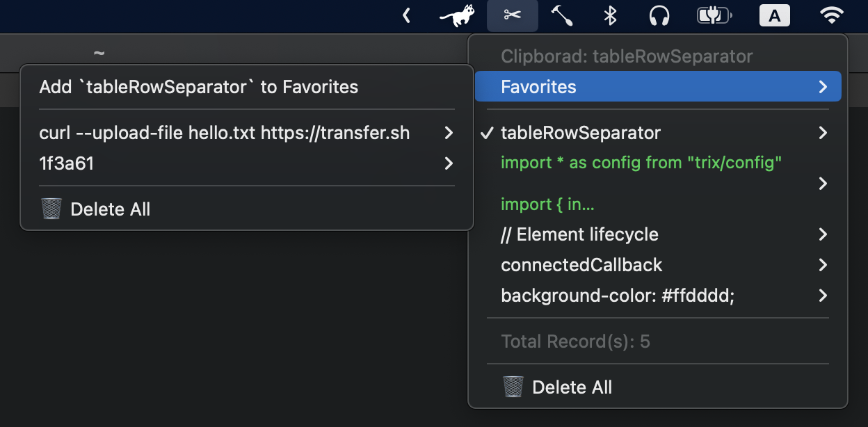
Task: Open the Wi-Fi status menu
Action: (832, 15)
